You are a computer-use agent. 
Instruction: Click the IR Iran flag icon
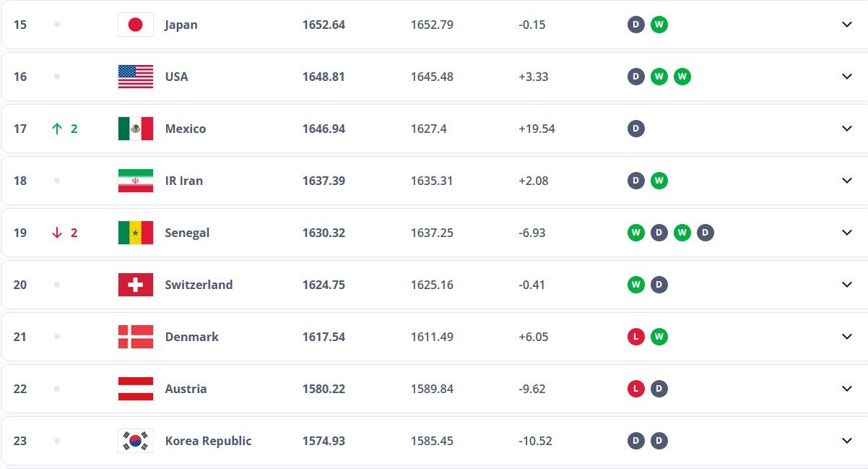tap(135, 181)
